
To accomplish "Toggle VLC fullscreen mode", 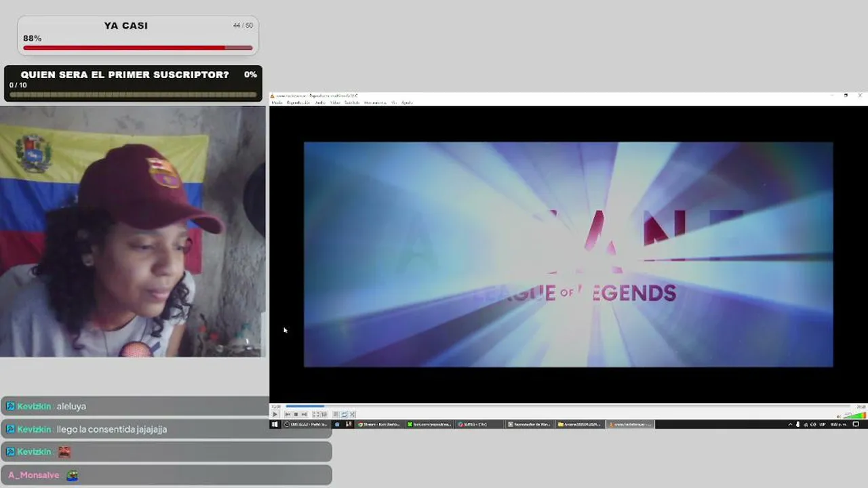I will coord(316,414).
